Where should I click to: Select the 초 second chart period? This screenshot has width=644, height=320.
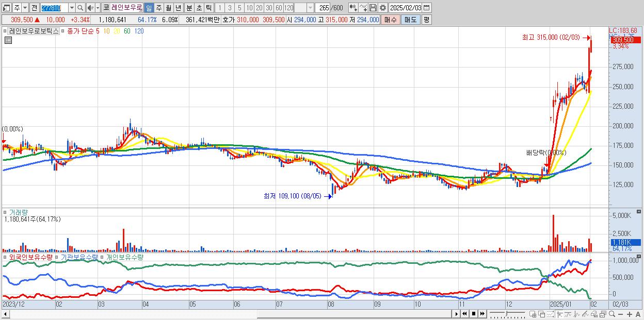[x=199, y=8]
